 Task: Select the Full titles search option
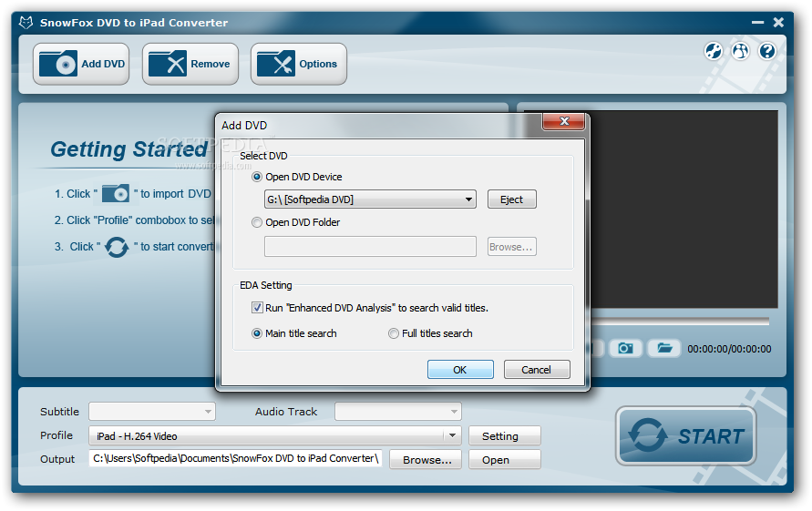tap(394, 333)
